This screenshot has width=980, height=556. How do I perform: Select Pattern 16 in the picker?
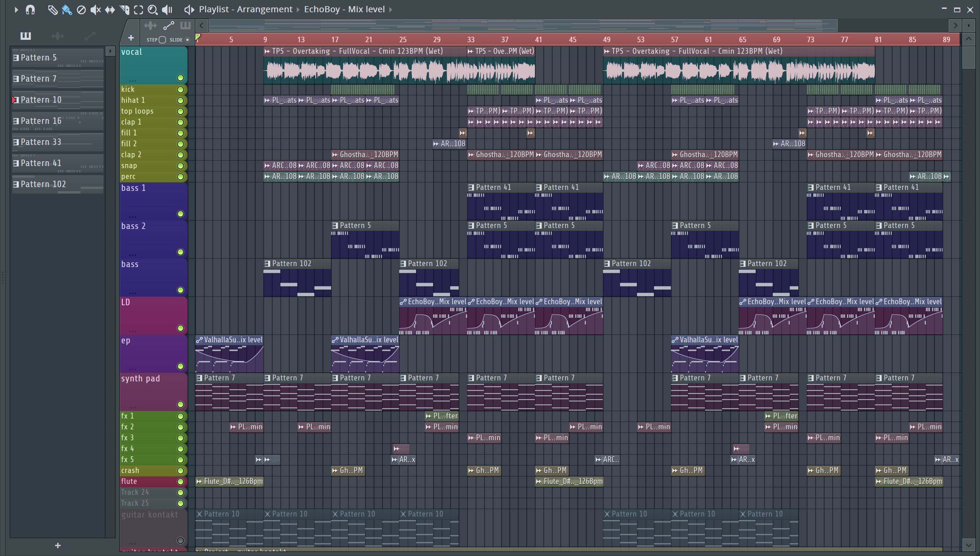click(58, 121)
